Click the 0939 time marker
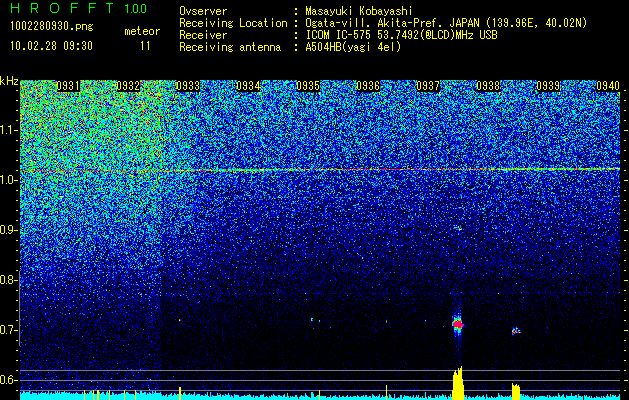This screenshot has height=400, width=629. [x=548, y=86]
